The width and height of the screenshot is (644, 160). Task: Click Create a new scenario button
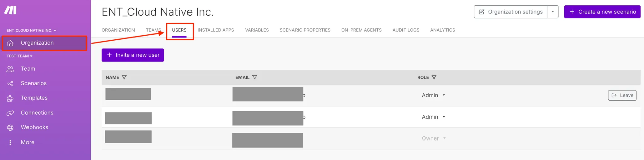click(602, 12)
